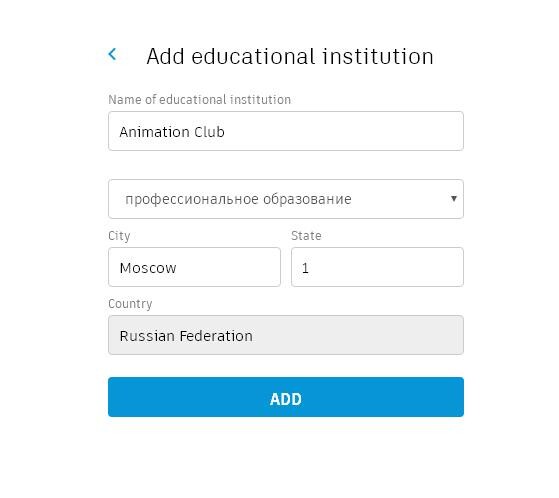Click the 'Name of educational institution' label

(200, 99)
